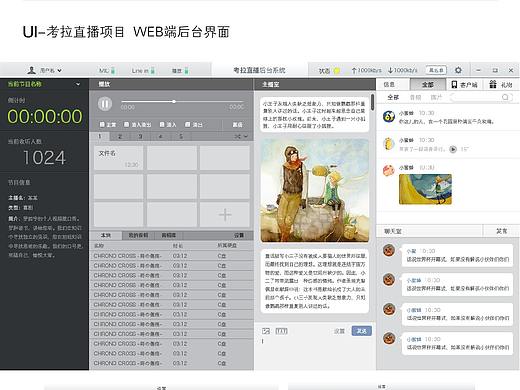Screen dimensions: 520x390
Task: Select playlist page tab 2
Action: pos(120,136)
